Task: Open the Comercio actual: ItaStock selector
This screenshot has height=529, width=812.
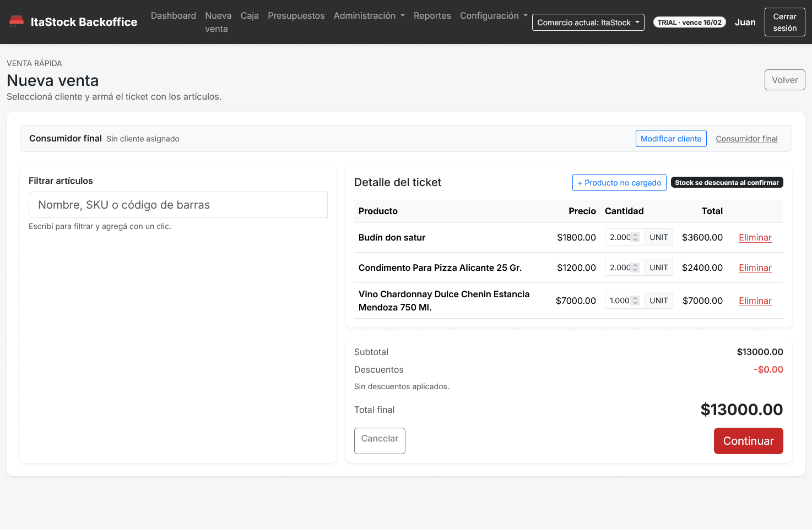Action: 588,23
